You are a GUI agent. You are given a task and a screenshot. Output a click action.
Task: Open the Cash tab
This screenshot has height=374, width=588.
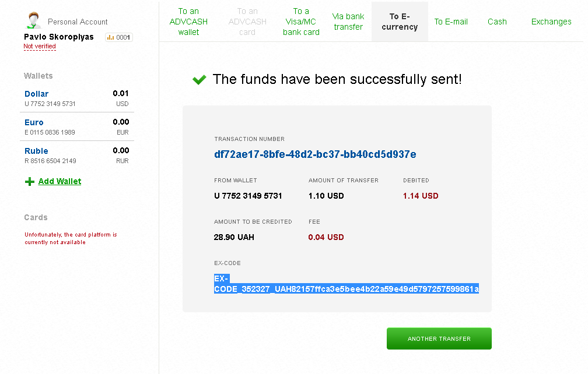coord(497,22)
